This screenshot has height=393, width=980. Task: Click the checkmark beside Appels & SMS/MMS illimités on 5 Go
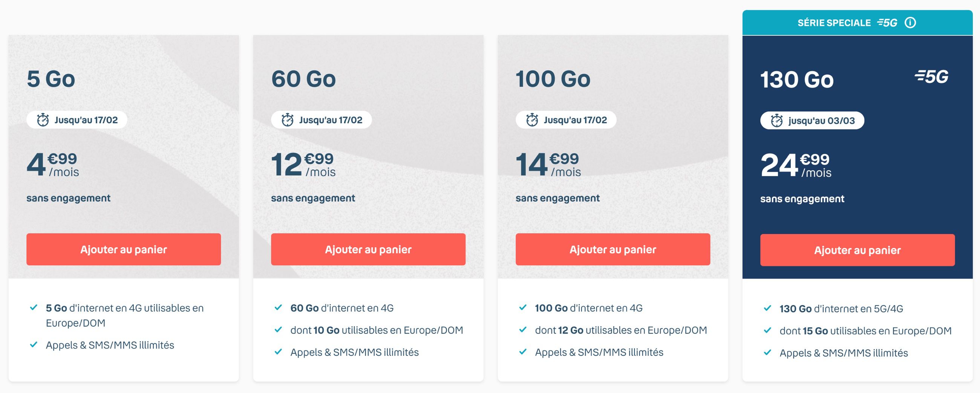(x=35, y=346)
